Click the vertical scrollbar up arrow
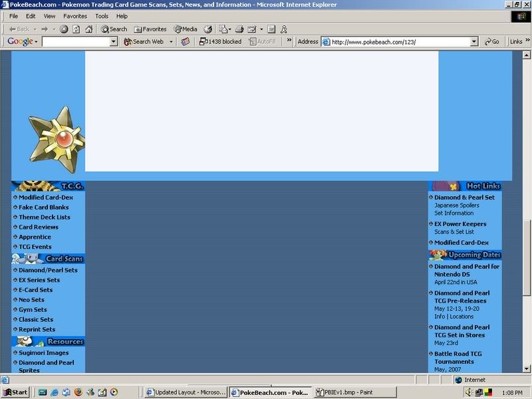The height and width of the screenshot is (399, 532). click(x=526, y=55)
